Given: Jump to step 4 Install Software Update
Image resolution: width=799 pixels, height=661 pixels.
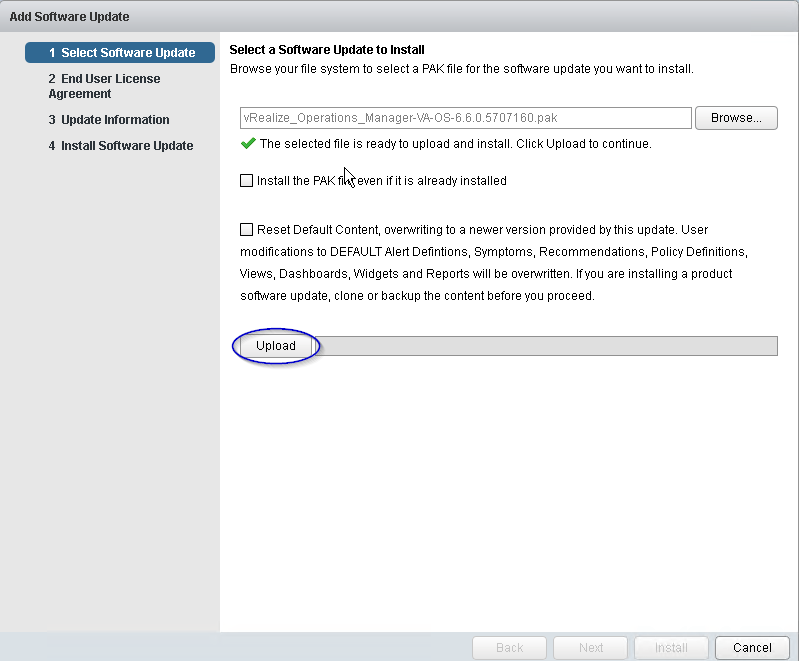Looking at the screenshot, I should click(x=121, y=146).
